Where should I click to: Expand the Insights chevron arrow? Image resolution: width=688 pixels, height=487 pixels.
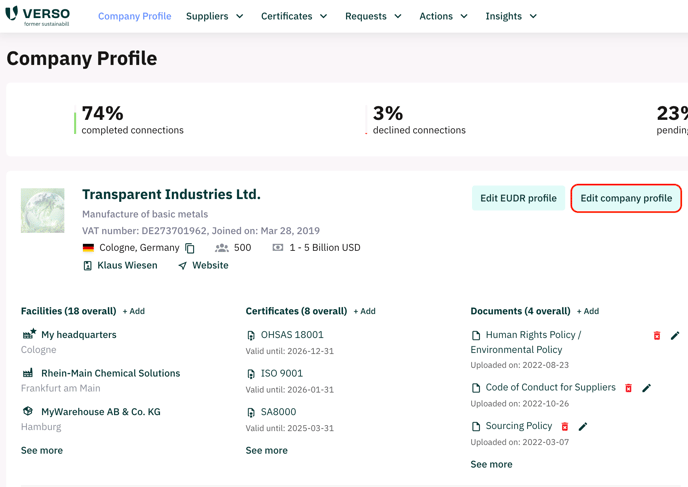pos(533,16)
